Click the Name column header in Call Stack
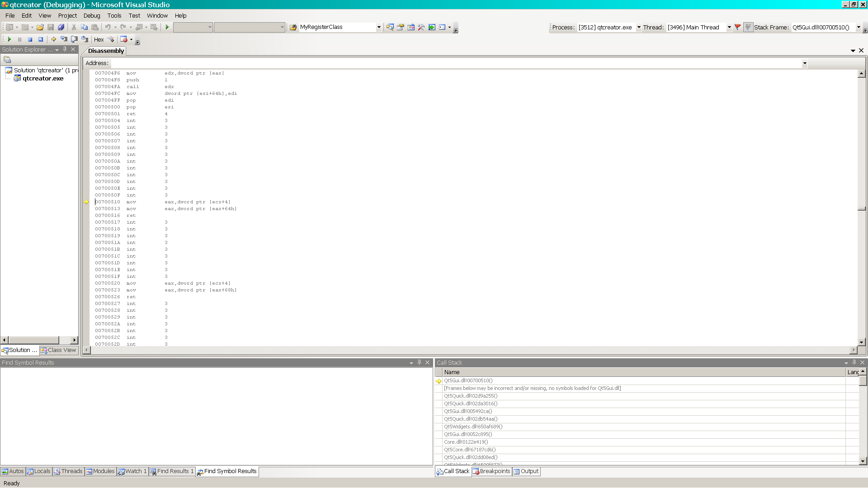 point(643,372)
